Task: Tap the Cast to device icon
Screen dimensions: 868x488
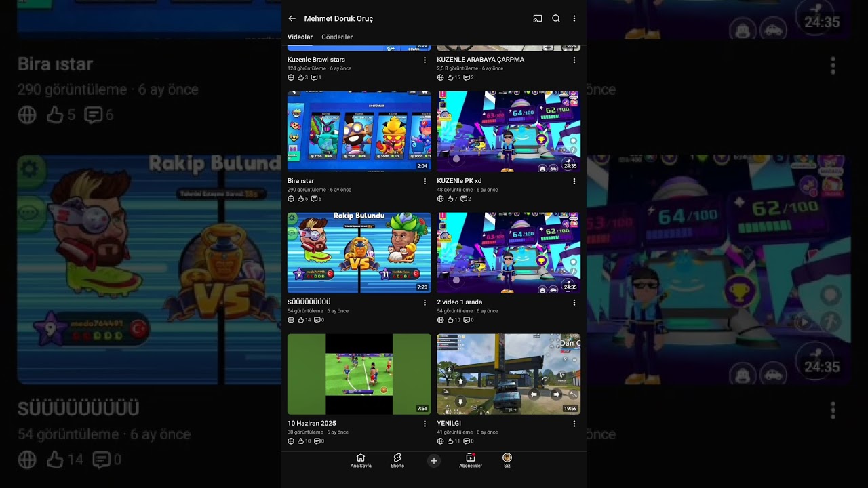Action: click(538, 18)
